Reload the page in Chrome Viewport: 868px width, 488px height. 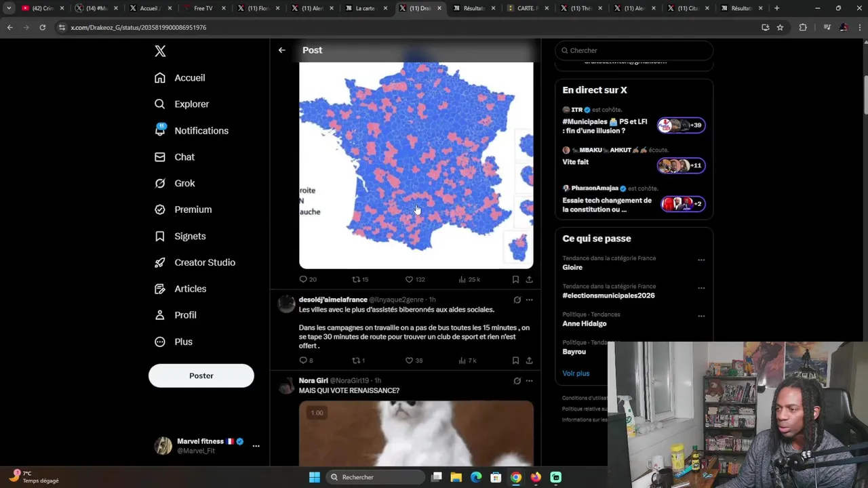(x=42, y=27)
